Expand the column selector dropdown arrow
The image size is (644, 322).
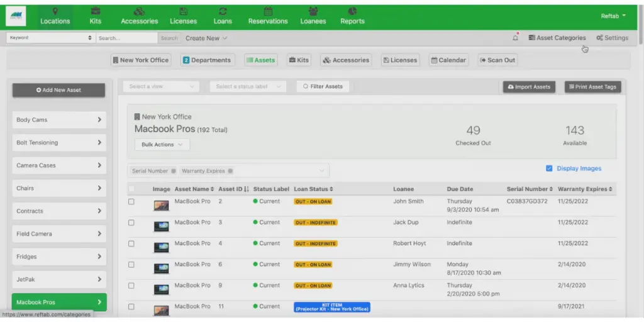(321, 171)
